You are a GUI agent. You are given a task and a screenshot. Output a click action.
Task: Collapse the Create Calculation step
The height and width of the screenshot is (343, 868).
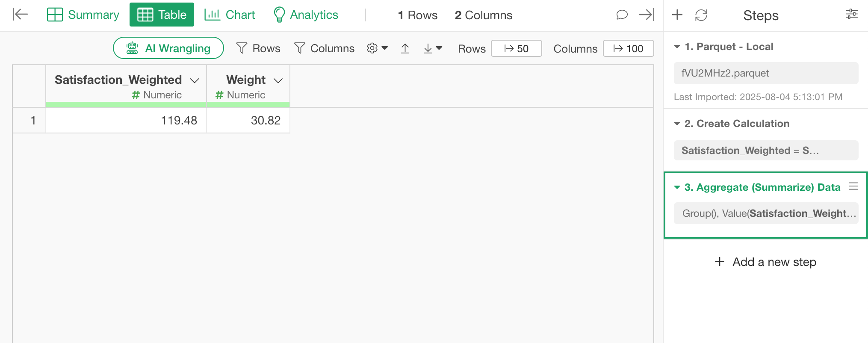(x=677, y=124)
